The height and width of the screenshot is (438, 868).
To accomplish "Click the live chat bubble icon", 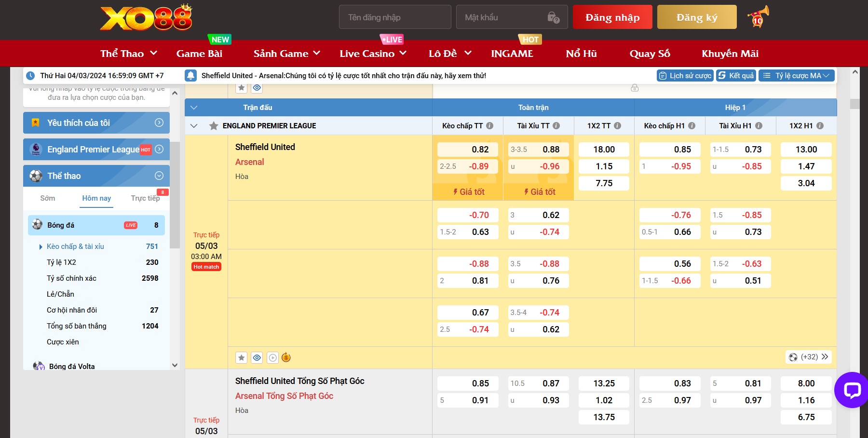I will (x=852, y=390).
